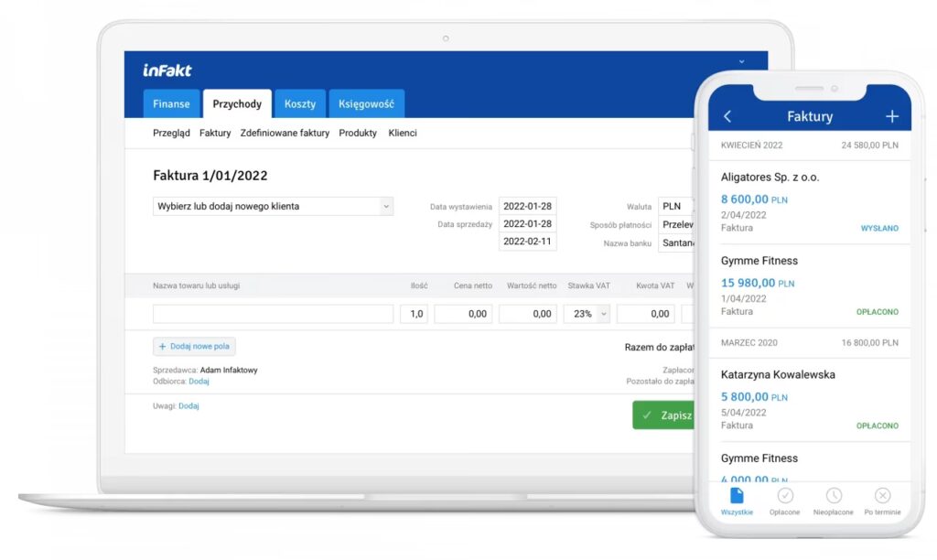Tap the back arrow in Faktury header
Viewport: 937px width, 560px height.
[x=727, y=117]
